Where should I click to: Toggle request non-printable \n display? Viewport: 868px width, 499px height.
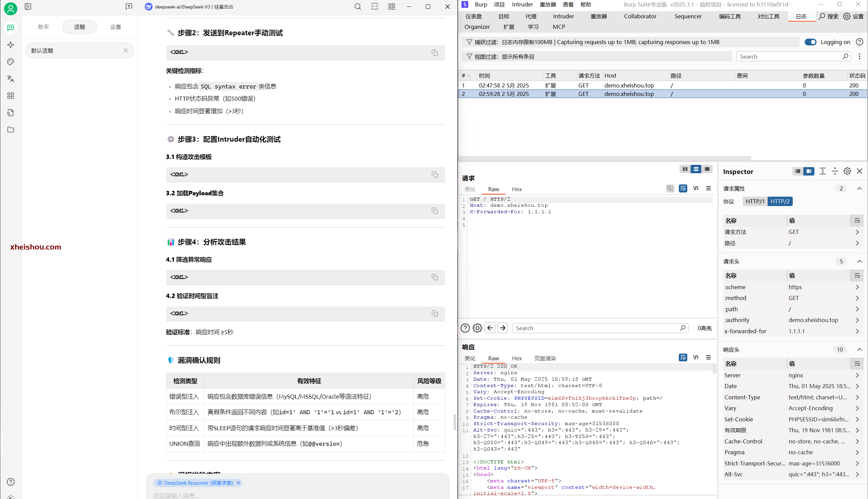coord(696,188)
